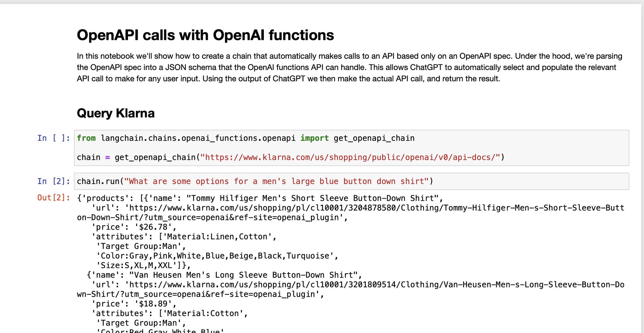Click the Tommy Hilfiger klarna.com product URL
The width and height of the screenshot is (644, 333).
pyautogui.click(x=351, y=213)
